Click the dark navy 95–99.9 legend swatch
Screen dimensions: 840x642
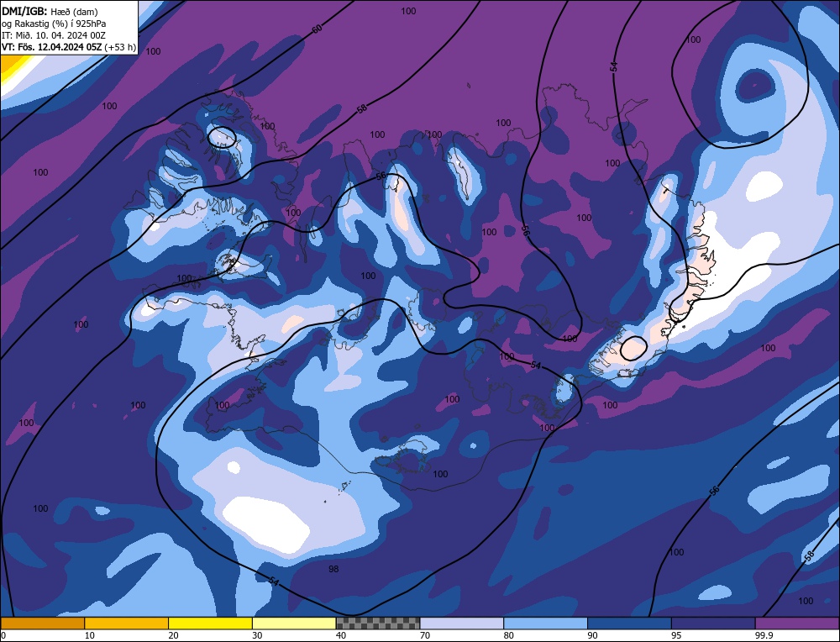pos(713,624)
